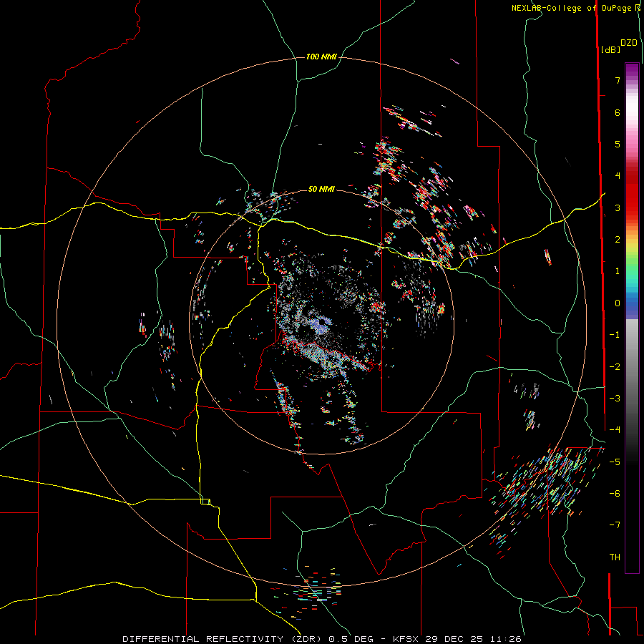Click the DZD label above the color scale
644x644 pixels.
pyautogui.click(x=629, y=43)
